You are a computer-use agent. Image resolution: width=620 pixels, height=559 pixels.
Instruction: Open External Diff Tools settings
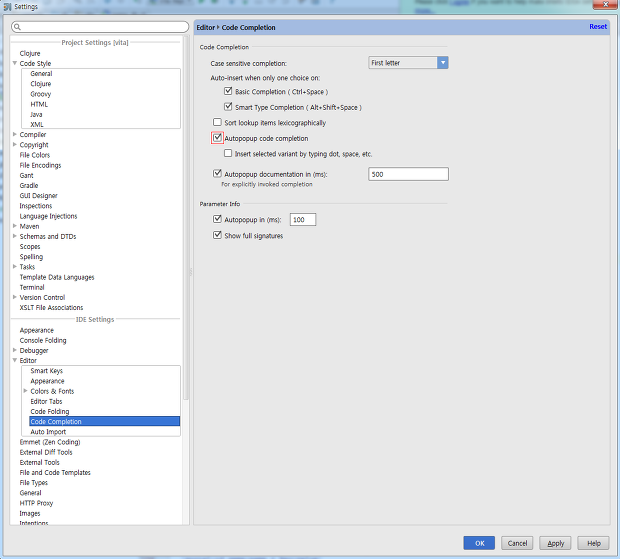tap(46, 452)
